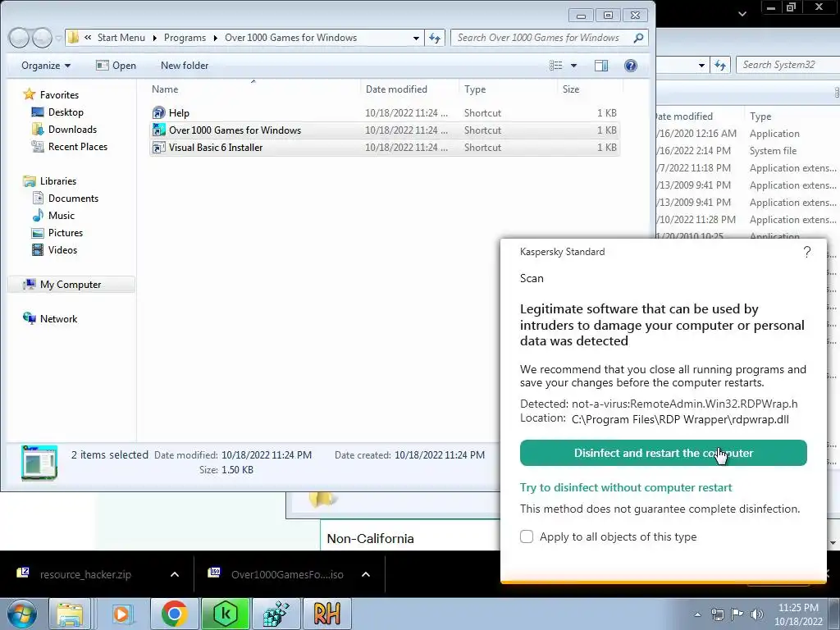Open Over1000GamesFo...iso download options chevron
This screenshot has width=840, height=630.
(366, 574)
